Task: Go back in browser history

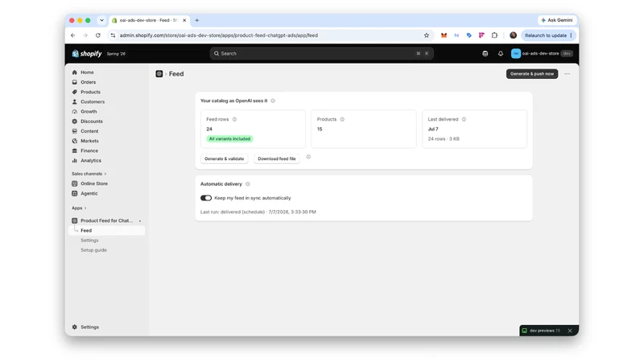Action: [72, 35]
